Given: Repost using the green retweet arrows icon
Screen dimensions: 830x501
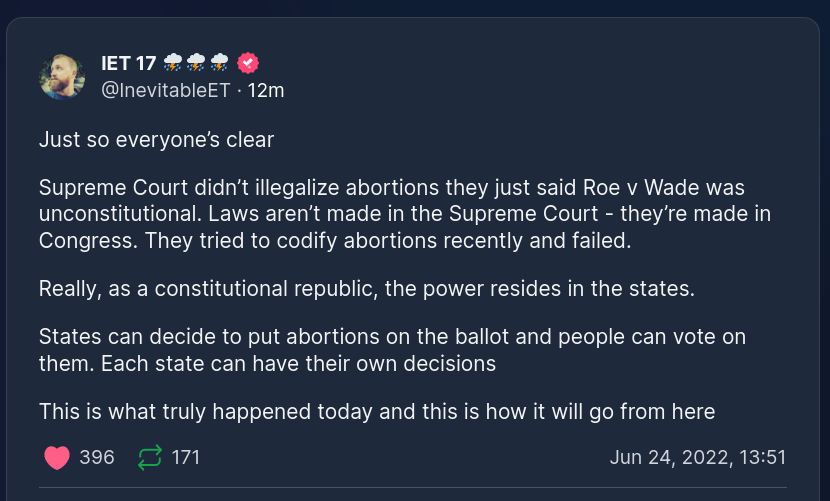Looking at the screenshot, I should click(149, 458).
